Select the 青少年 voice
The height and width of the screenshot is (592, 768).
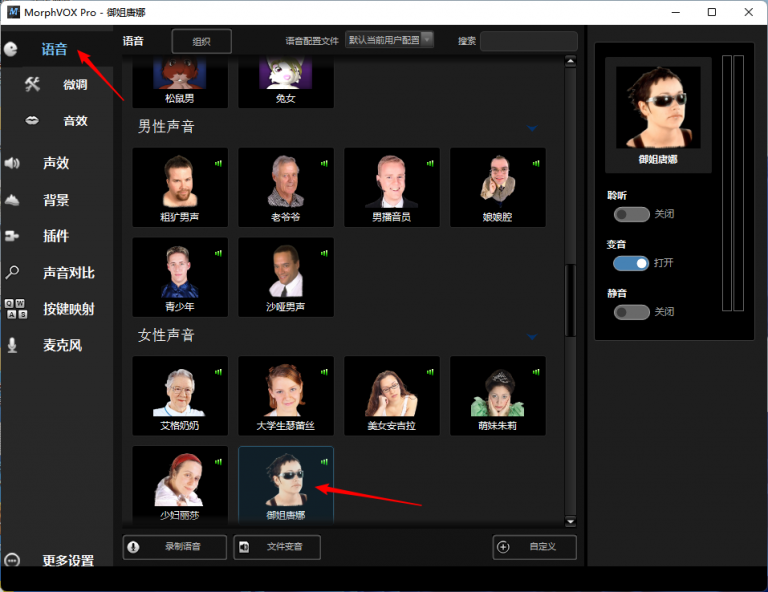[x=180, y=277]
